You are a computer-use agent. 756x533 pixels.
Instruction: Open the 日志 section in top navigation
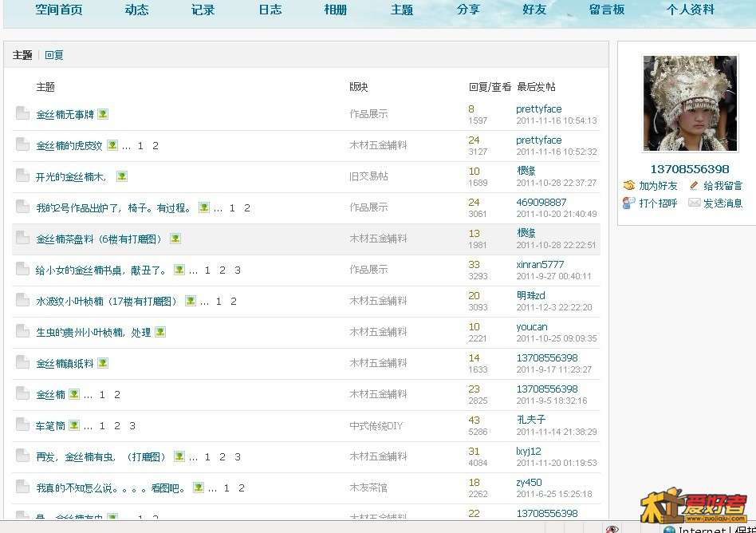tap(270, 10)
